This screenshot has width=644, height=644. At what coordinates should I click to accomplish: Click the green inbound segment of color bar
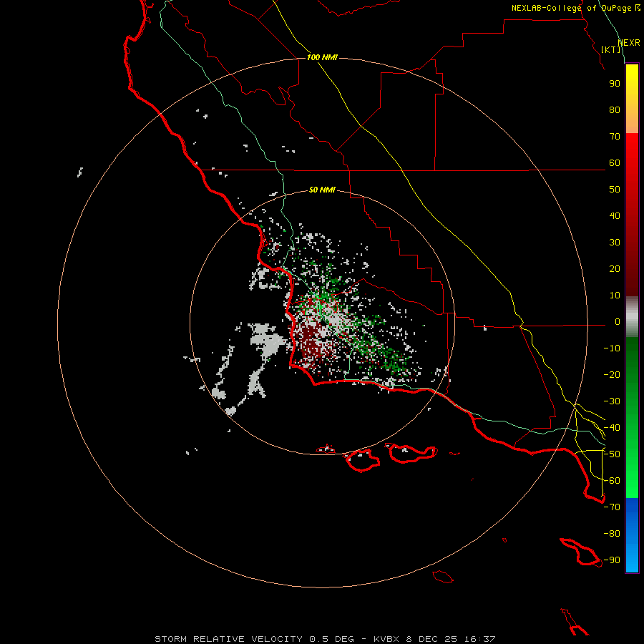[x=632, y=418]
